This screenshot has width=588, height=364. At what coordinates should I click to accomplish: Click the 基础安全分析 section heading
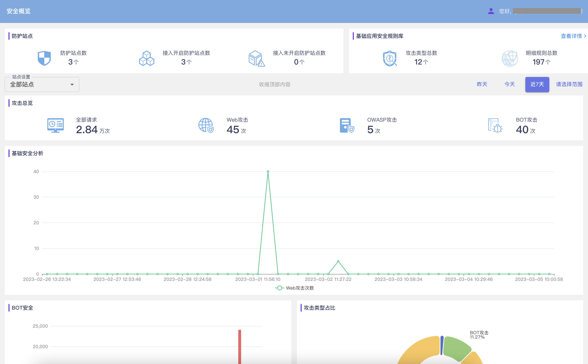[x=28, y=153]
